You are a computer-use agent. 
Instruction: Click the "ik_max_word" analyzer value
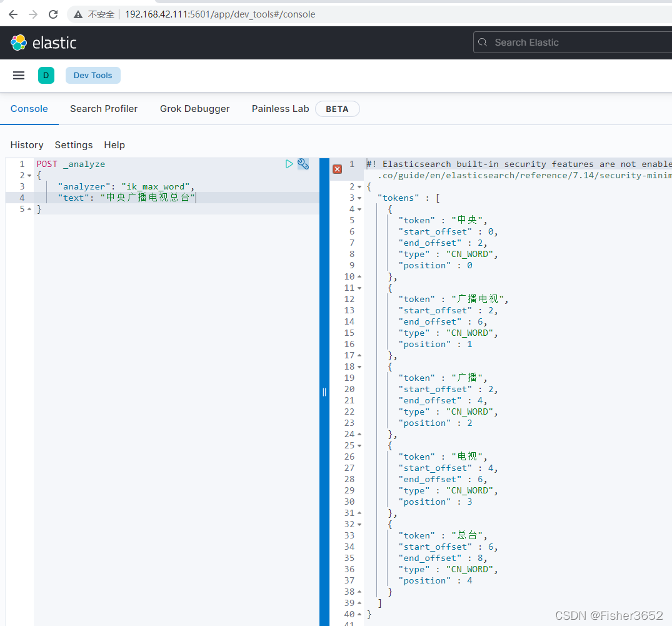point(156,186)
